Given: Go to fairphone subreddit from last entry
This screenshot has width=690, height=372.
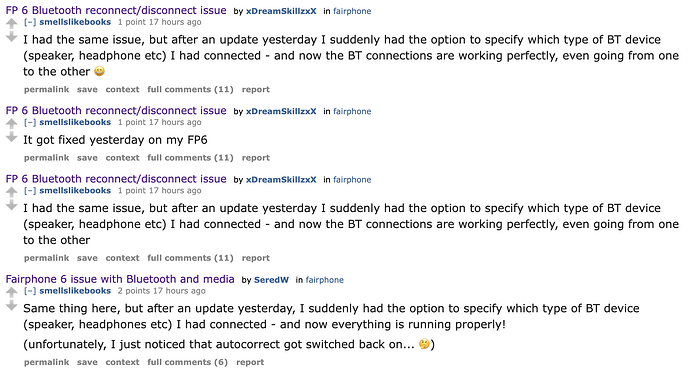Looking at the screenshot, I should pos(325,280).
